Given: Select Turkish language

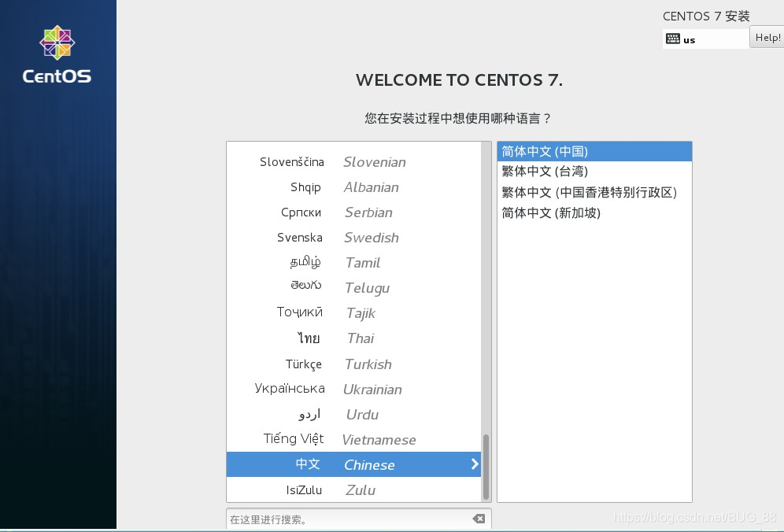Looking at the screenshot, I should pyautogui.click(x=353, y=364).
